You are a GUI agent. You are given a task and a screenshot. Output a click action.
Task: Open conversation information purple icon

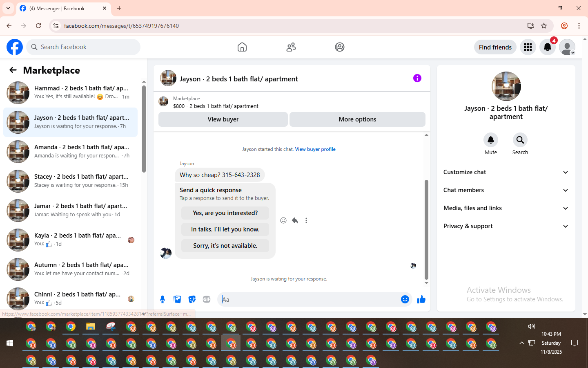click(417, 78)
